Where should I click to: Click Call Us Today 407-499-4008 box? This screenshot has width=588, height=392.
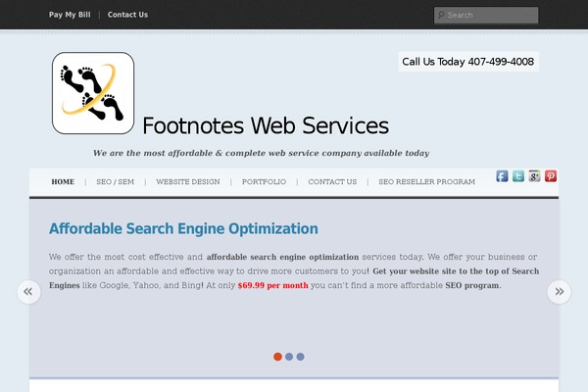(x=468, y=62)
